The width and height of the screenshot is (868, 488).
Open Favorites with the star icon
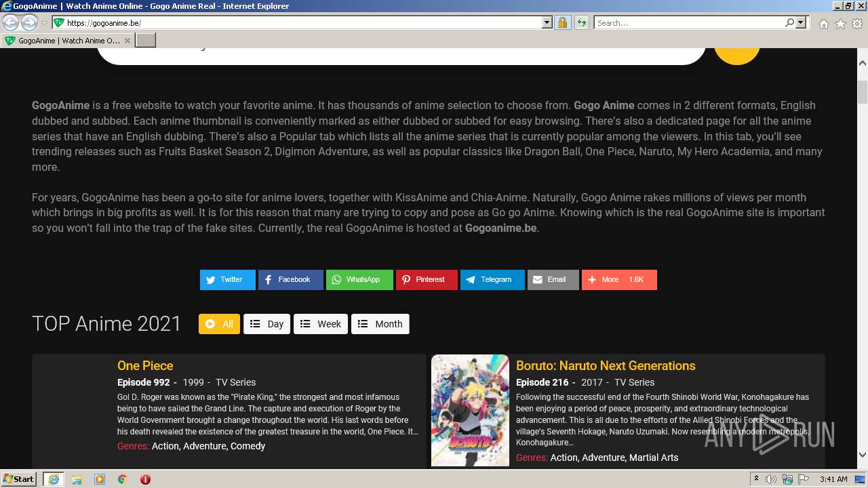[x=840, y=24]
